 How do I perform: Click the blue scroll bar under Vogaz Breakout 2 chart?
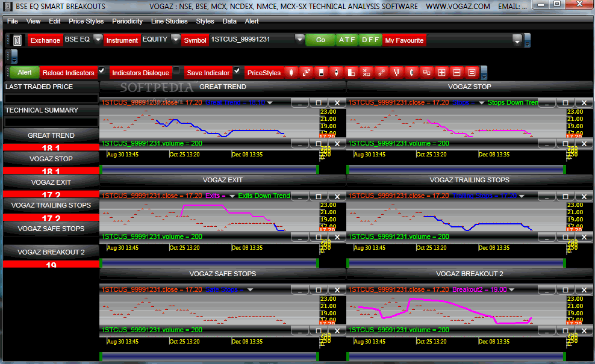456,356
